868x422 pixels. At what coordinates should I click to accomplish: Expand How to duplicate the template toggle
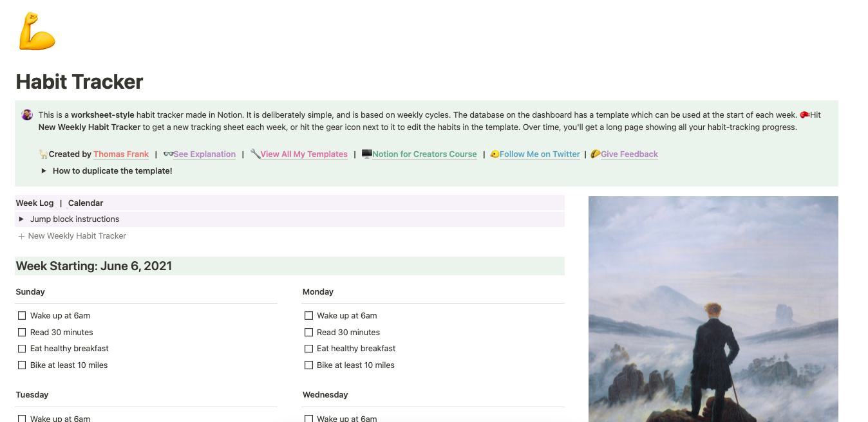point(44,171)
